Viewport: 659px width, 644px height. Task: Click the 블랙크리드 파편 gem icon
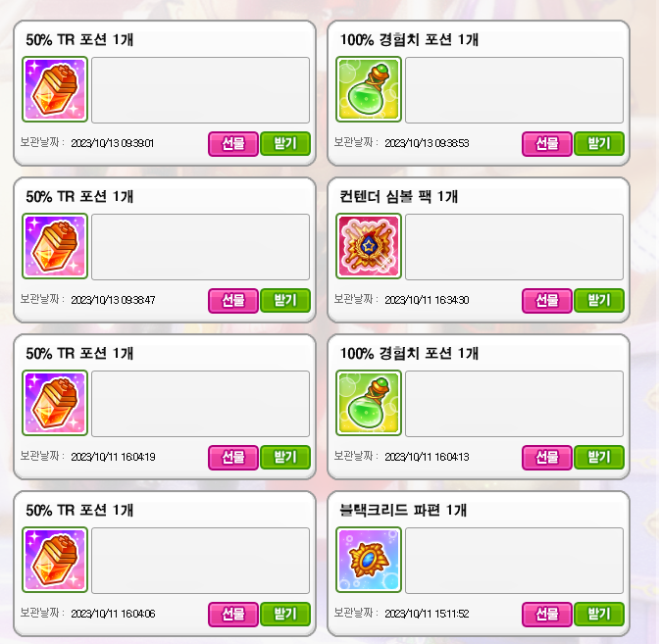click(369, 560)
